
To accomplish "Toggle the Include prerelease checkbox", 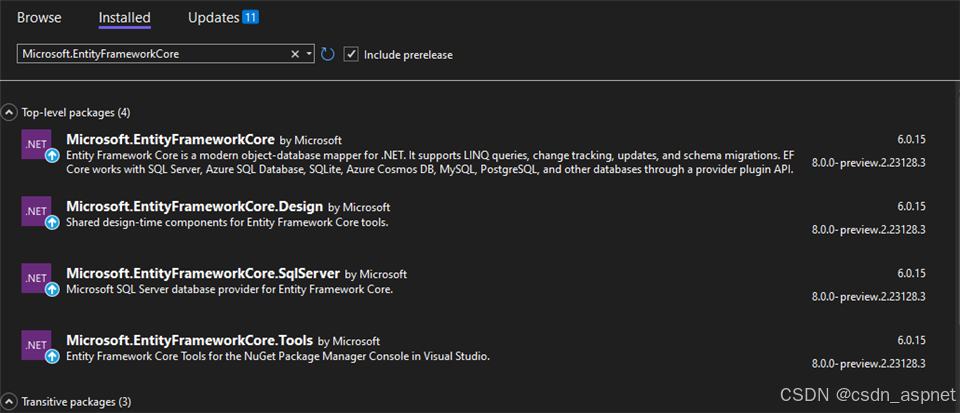I will (351, 54).
